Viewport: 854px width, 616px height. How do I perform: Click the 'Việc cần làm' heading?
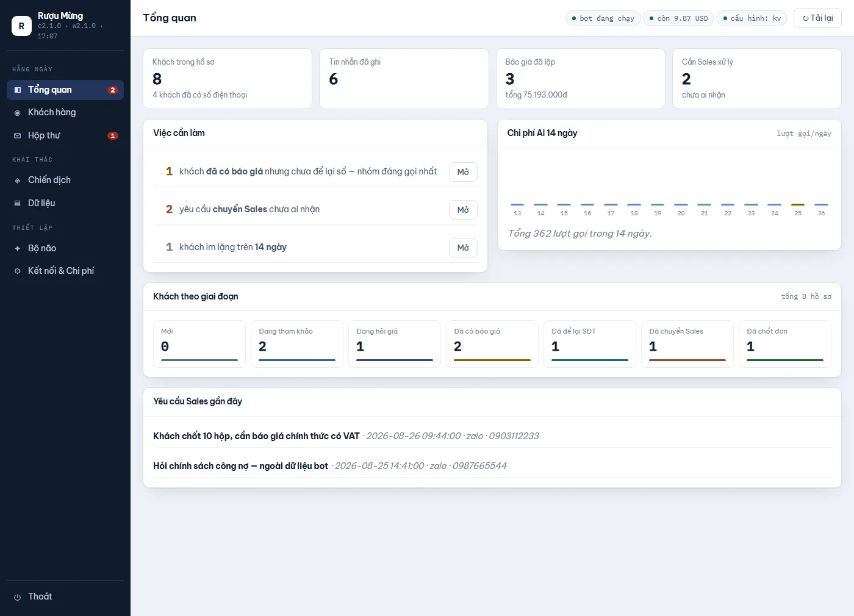(179, 133)
